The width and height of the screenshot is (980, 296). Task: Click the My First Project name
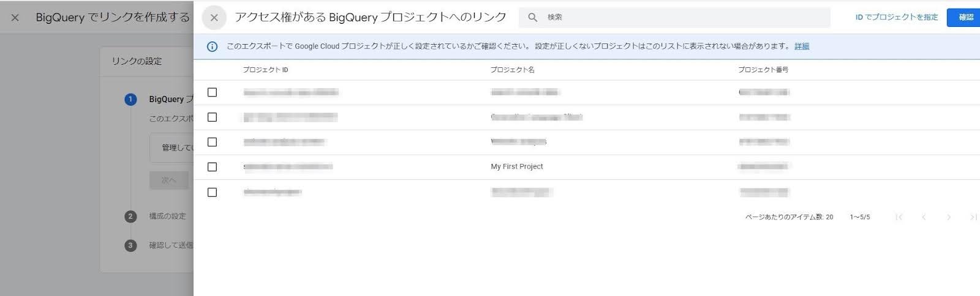tap(517, 166)
